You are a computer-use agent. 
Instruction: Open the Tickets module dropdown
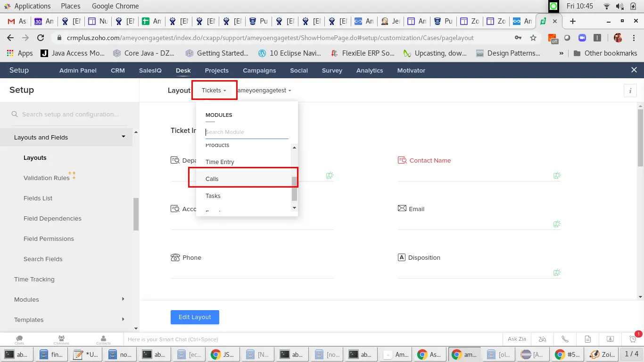tap(214, 90)
